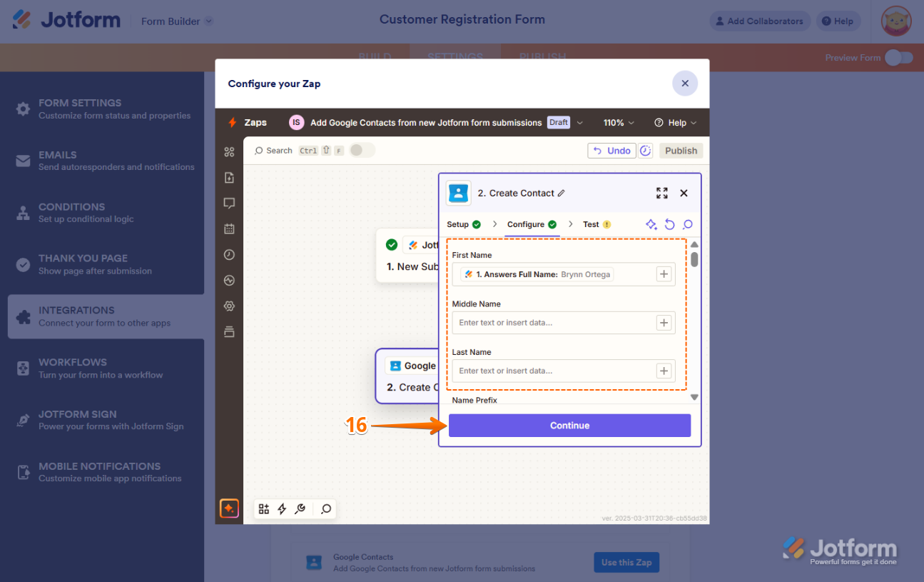Screen dimensions: 924x582
Task: Click the Jotform header Help button
Action: tap(837, 21)
